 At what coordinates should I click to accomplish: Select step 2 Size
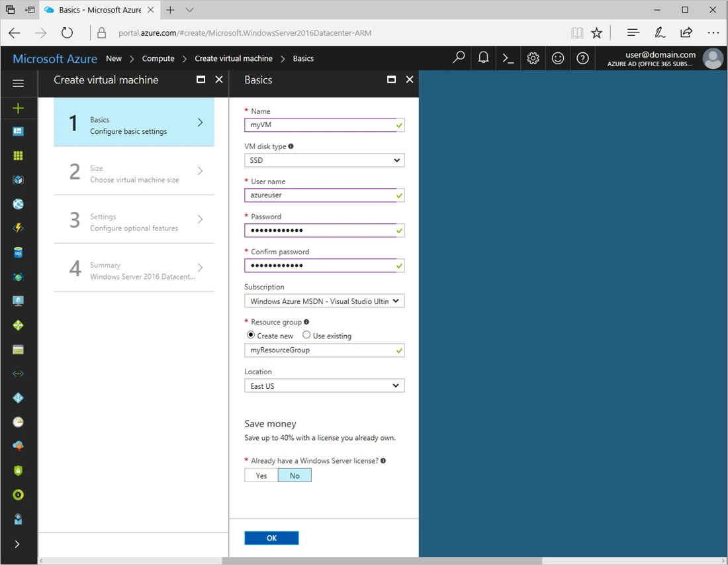tap(134, 174)
